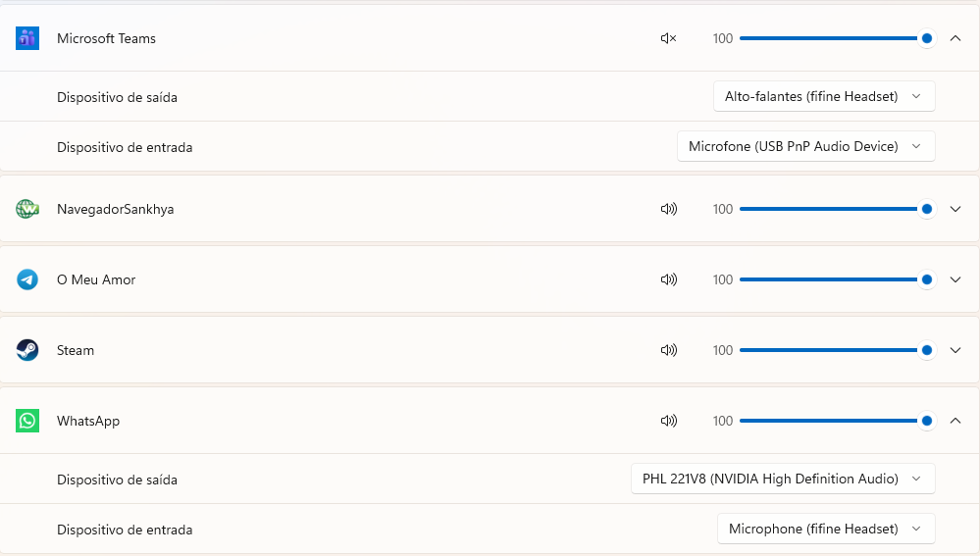Open the Teams input device dropdown Microfone USB PnP
Screen dimensions: 980x556
[x=805, y=146]
